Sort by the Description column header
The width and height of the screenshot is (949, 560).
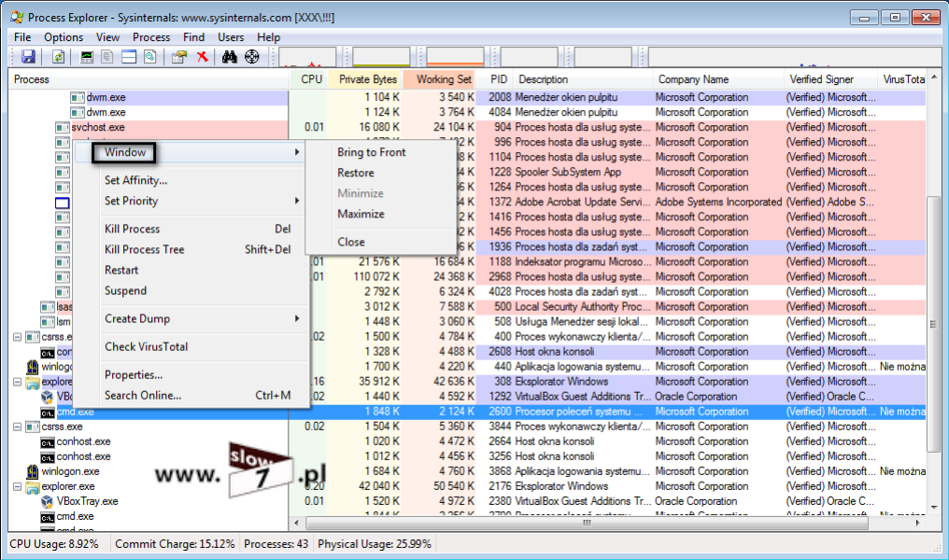tap(583, 79)
